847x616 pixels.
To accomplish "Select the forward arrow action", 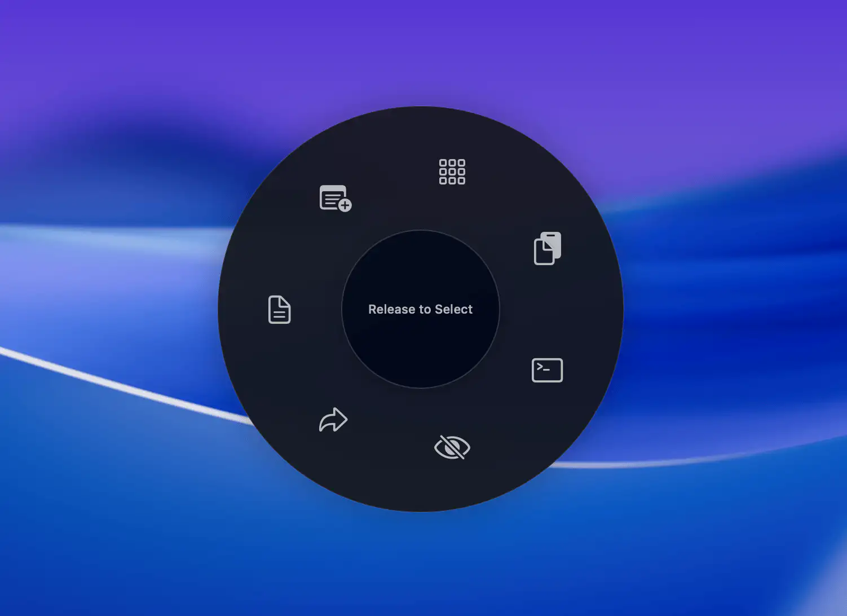I will [x=332, y=420].
